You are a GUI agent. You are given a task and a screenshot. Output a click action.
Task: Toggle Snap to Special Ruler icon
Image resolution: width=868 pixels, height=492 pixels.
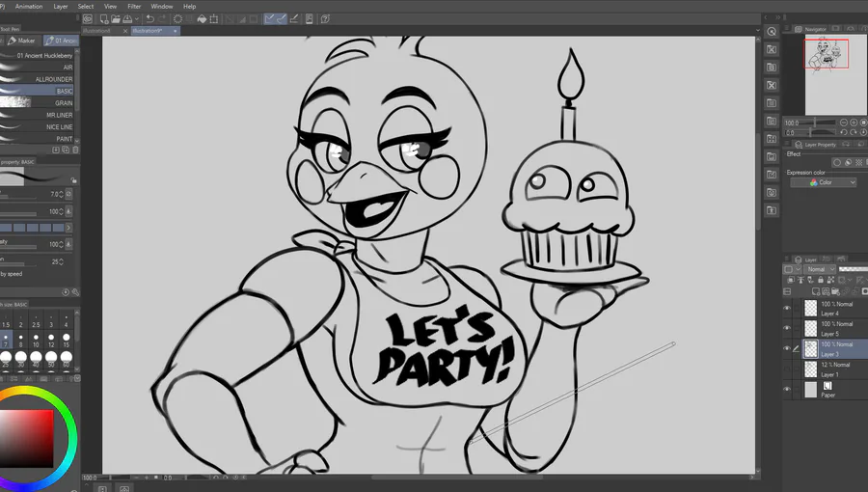(282, 19)
